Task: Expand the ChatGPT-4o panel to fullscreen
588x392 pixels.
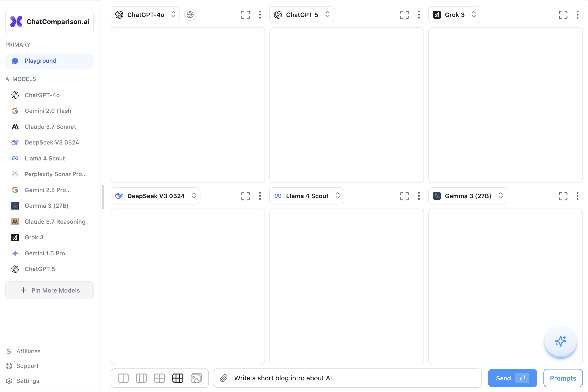Action: [245, 15]
